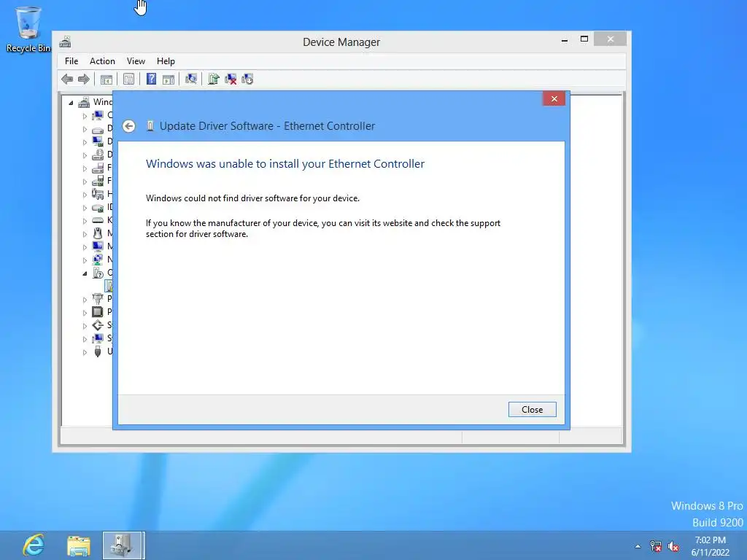747x560 pixels.
Task: Click the Uninstall toolbar icon with red X
Action: (231, 79)
